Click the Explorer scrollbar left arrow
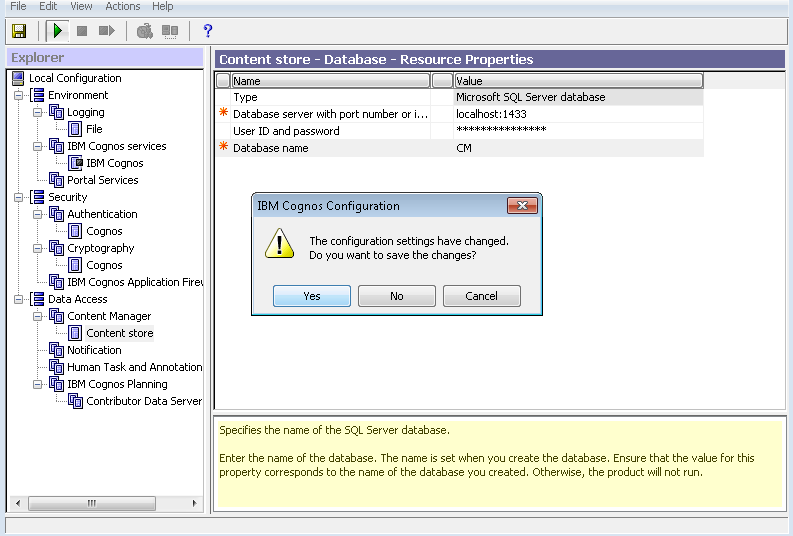This screenshot has height=536, width=793. point(18,503)
